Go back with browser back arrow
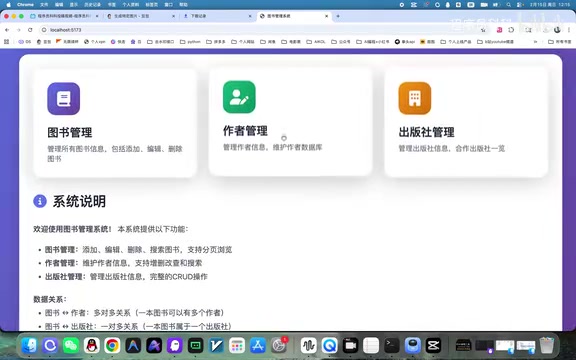 point(7,30)
